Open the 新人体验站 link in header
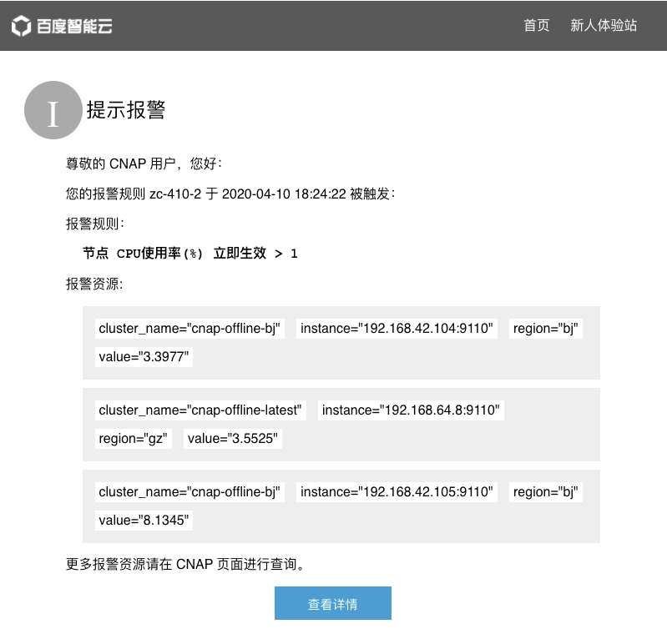The image size is (667, 644). point(604,26)
